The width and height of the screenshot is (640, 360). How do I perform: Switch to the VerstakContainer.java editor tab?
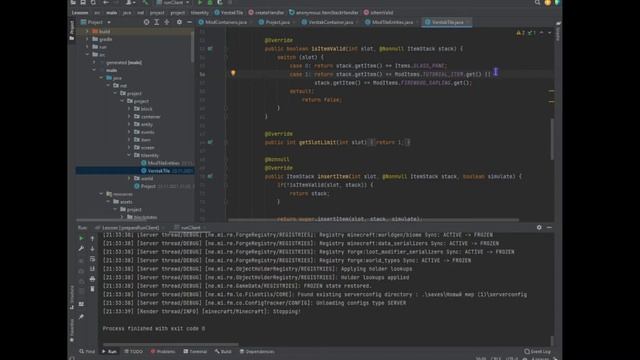[x=328, y=22]
